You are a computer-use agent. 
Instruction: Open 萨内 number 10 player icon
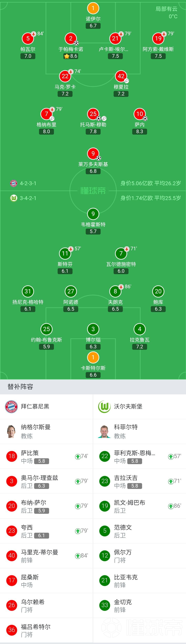(x=139, y=114)
